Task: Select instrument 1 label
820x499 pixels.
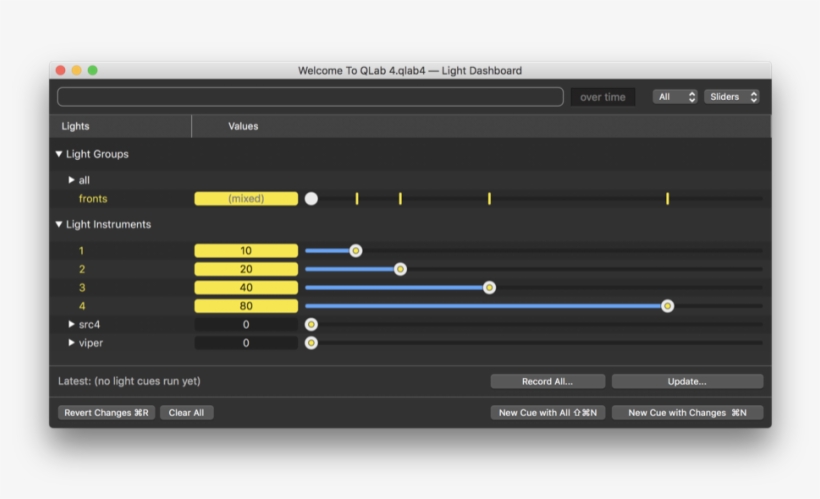Action: (81, 251)
